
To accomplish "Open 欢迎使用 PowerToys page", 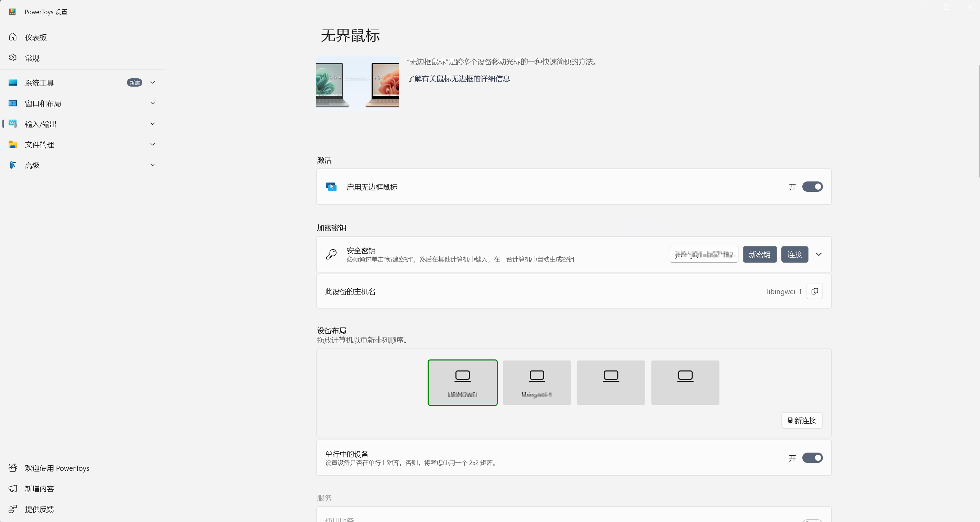I will click(x=57, y=468).
